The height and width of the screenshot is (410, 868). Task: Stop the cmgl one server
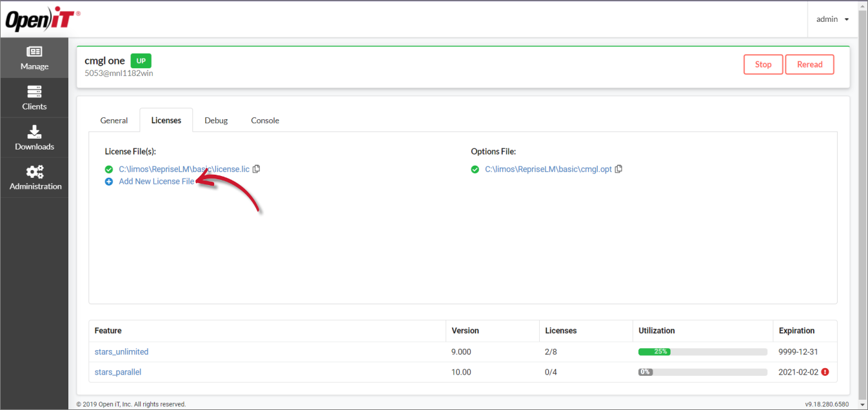pyautogui.click(x=763, y=64)
